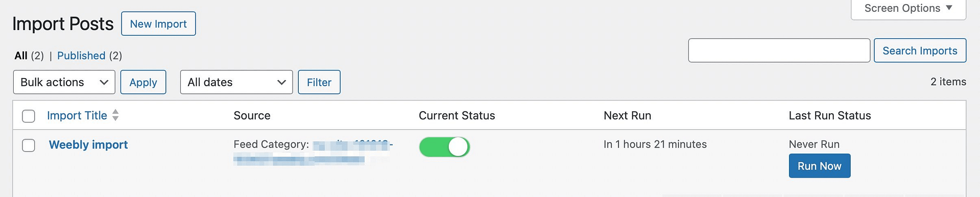
Task: Sort by the Import Title column
Action: (77, 116)
